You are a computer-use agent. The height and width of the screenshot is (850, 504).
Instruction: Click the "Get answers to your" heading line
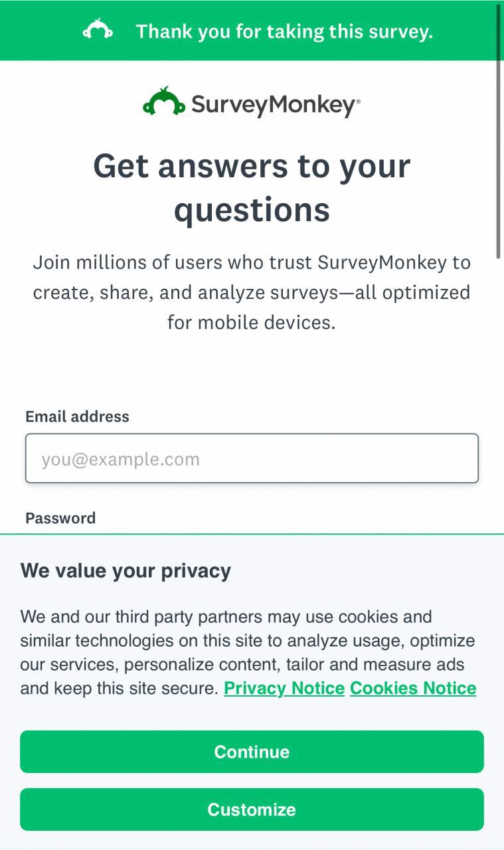pos(252,165)
